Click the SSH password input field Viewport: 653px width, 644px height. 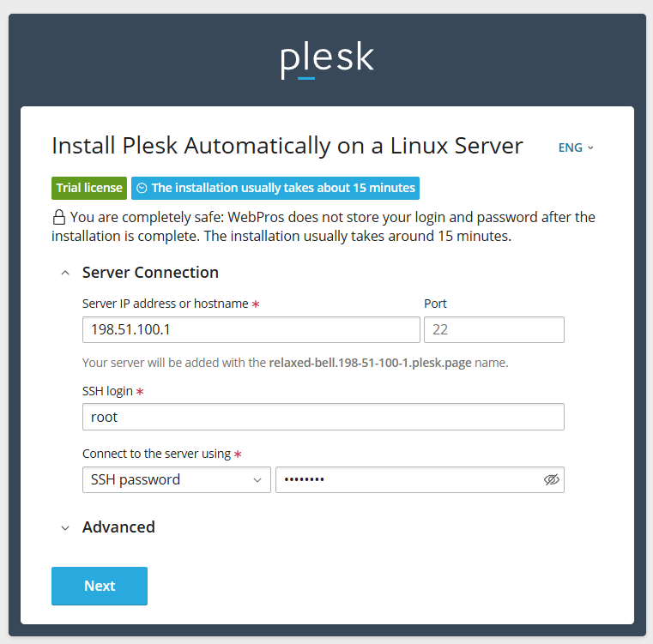point(408,480)
